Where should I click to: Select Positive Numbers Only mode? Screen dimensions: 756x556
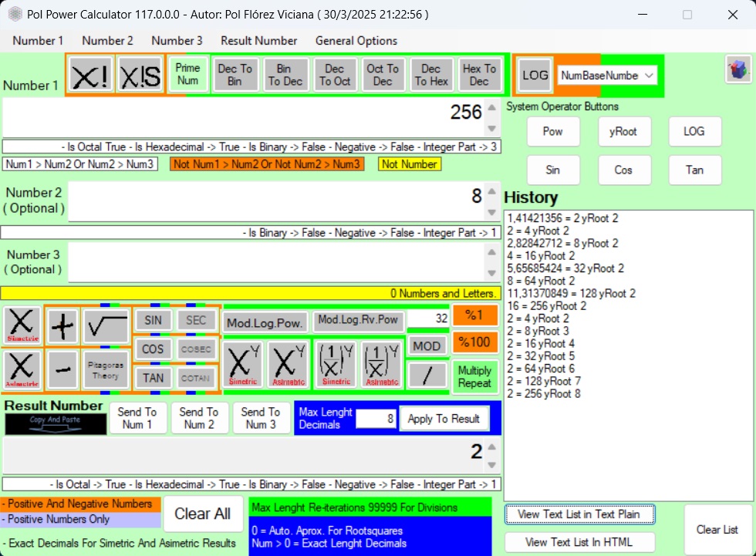pos(81,520)
